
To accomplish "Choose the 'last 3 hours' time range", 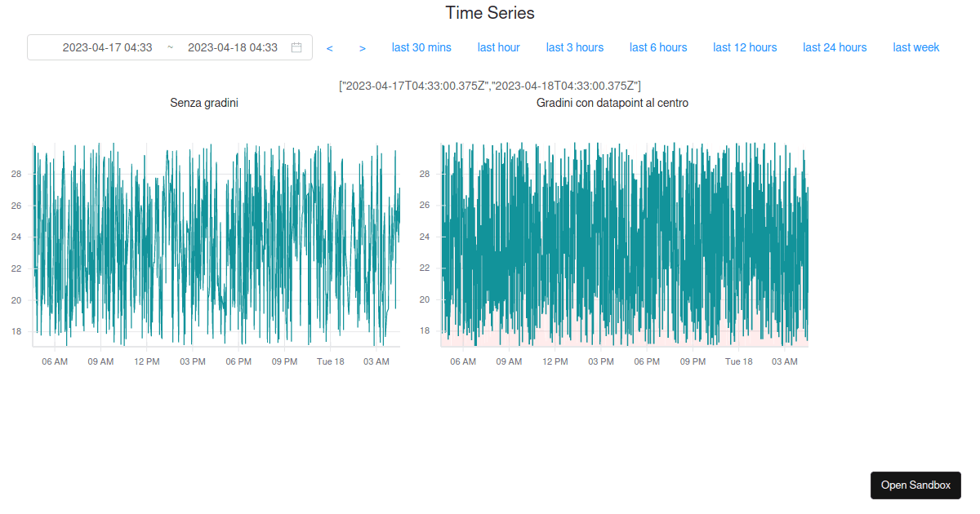I will 575,47.
